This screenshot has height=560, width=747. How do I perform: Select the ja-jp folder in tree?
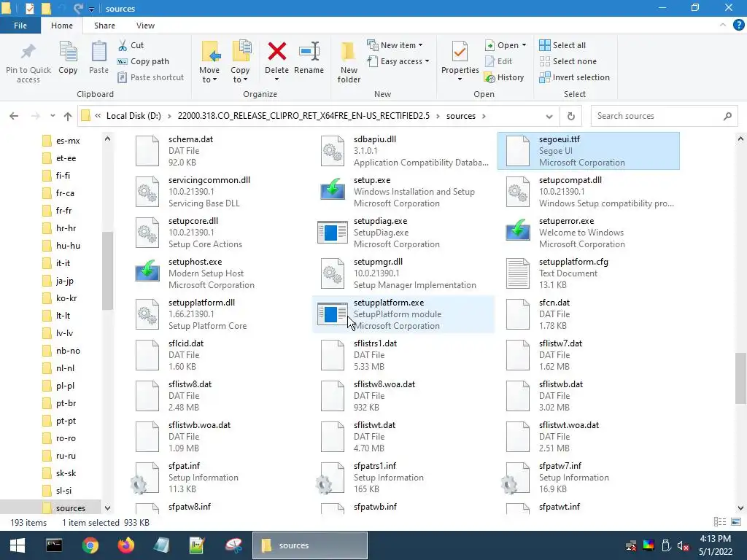pyautogui.click(x=65, y=281)
